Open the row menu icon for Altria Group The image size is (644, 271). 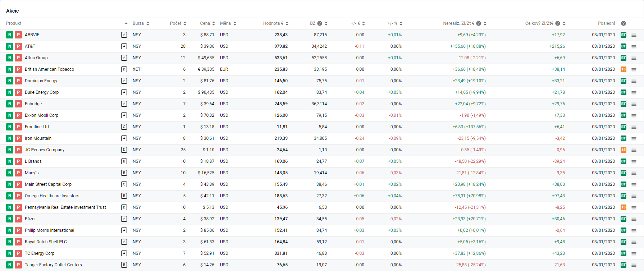pos(634,58)
